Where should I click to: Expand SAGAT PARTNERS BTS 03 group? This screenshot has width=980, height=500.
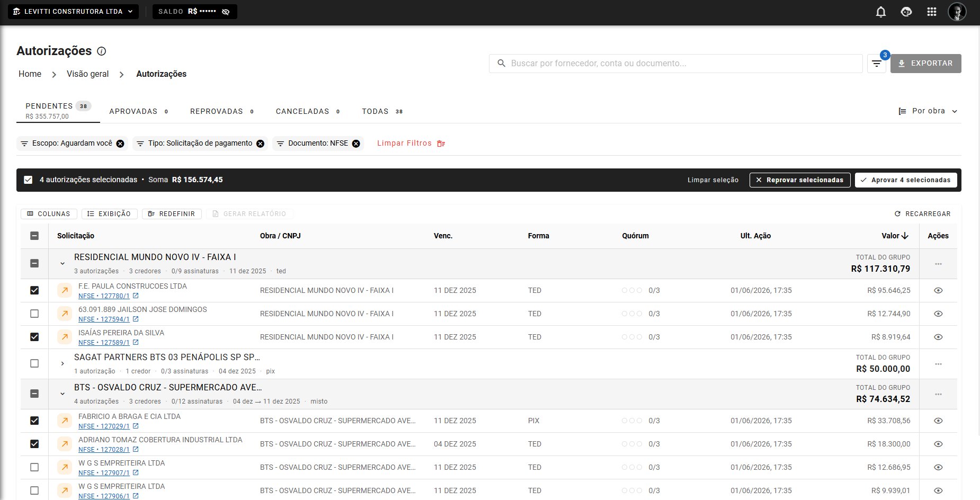[63, 364]
